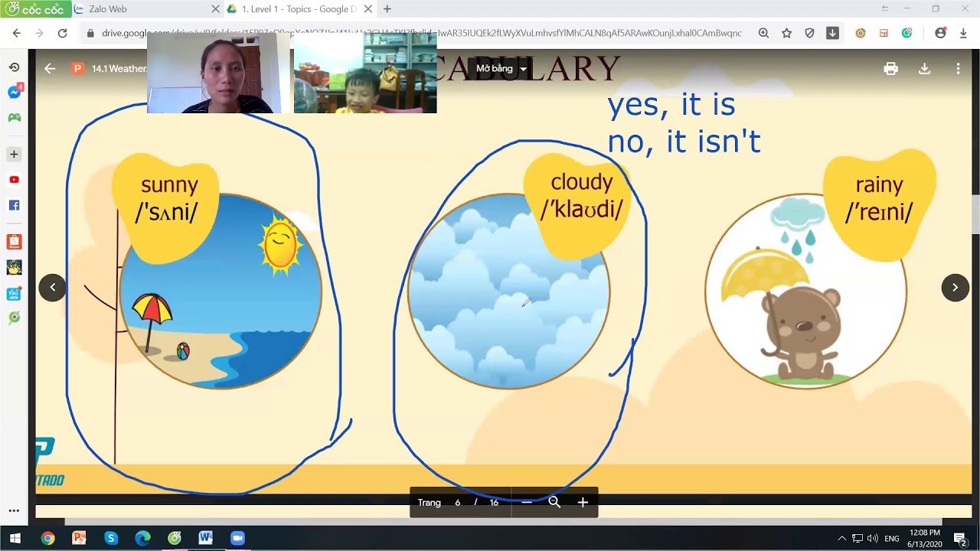Open PowerPoint from the taskbar
The width and height of the screenshot is (980, 551).
click(x=79, y=539)
